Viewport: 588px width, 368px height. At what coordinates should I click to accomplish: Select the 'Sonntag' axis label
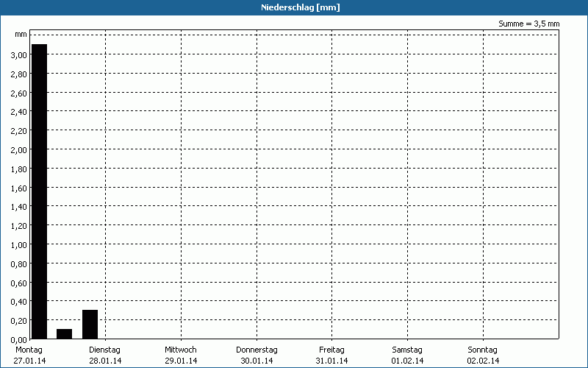483,350
